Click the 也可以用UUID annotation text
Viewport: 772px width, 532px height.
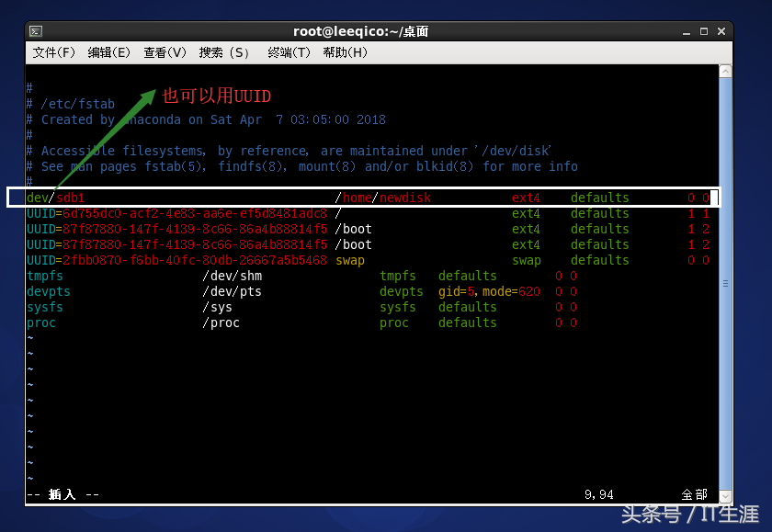point(219,96)
